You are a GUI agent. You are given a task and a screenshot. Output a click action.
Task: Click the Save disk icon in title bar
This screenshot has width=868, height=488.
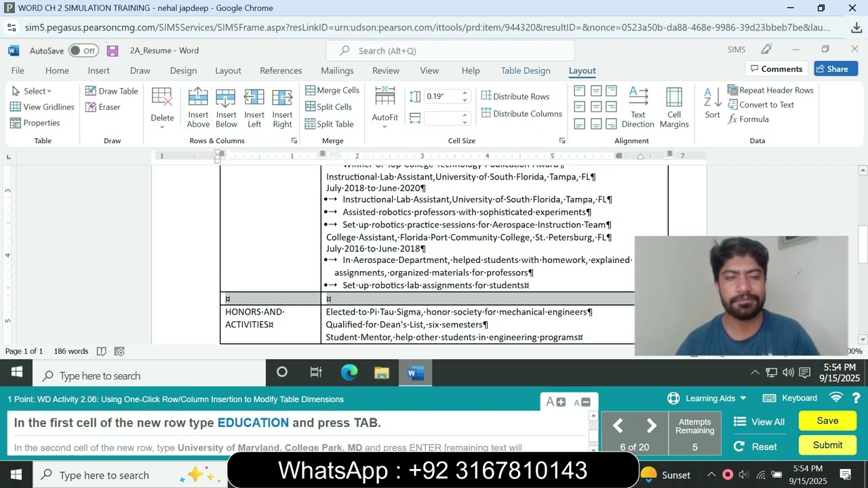[x=113, y=51]
